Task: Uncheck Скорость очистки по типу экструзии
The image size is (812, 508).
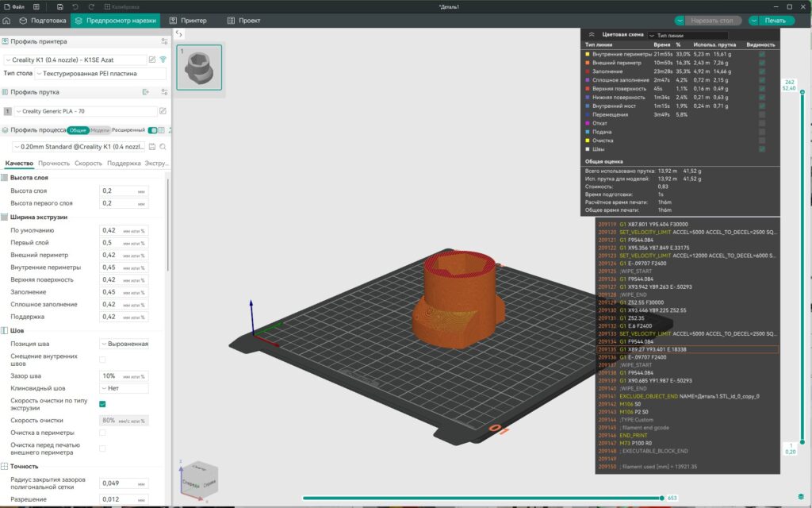Action: tap(102, 403)
